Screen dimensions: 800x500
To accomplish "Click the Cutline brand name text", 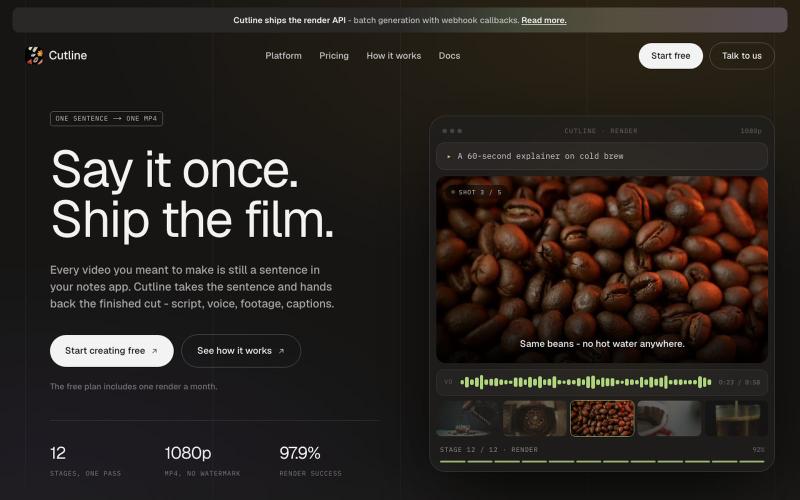I will [x=68, y=55].
